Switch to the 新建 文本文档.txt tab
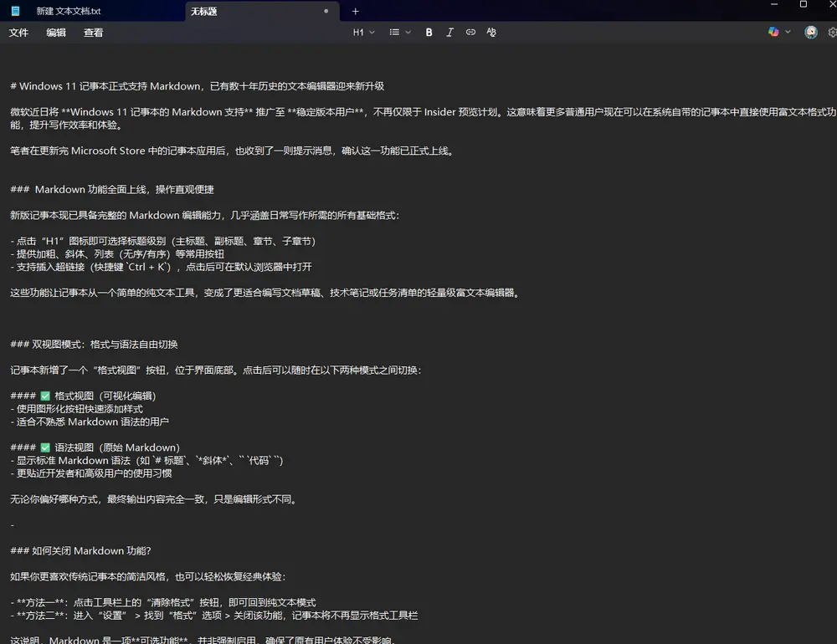Viewport: 837px width, 644px height. (69, 11)
